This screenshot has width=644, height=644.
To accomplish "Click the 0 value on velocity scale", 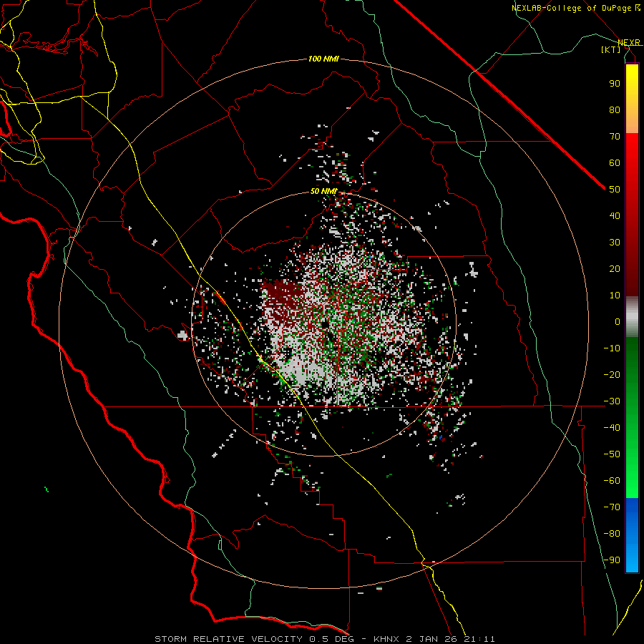I will [618, 322].
